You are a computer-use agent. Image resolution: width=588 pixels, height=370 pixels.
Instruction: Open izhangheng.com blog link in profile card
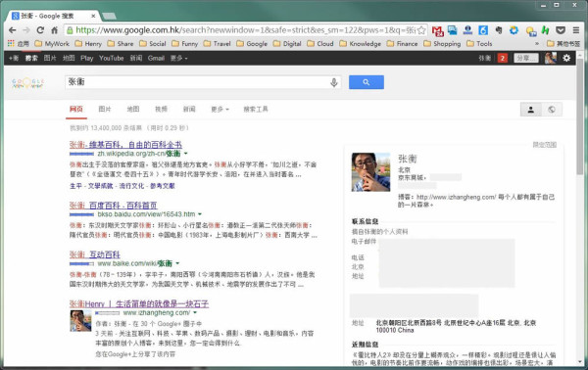(x=456, y=197)
